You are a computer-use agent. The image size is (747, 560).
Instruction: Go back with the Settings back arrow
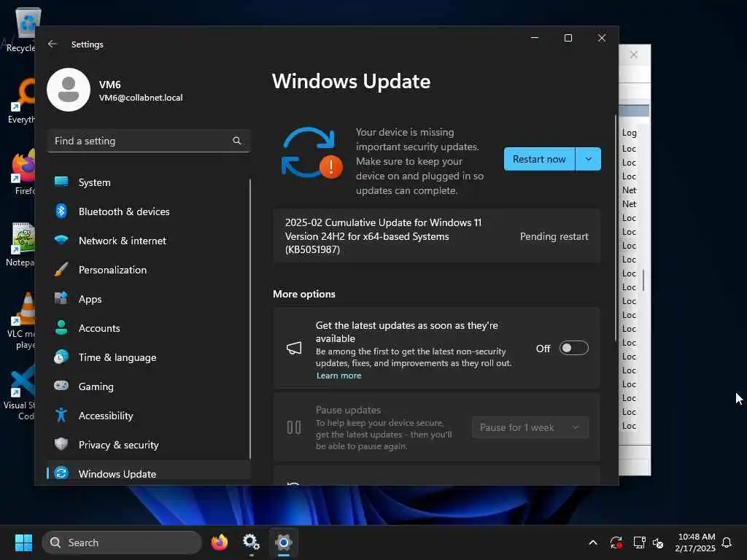point(53,44)
